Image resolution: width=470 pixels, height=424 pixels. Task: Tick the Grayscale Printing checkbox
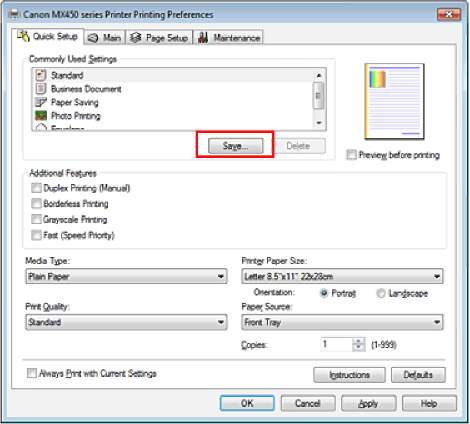click(36, 219)
